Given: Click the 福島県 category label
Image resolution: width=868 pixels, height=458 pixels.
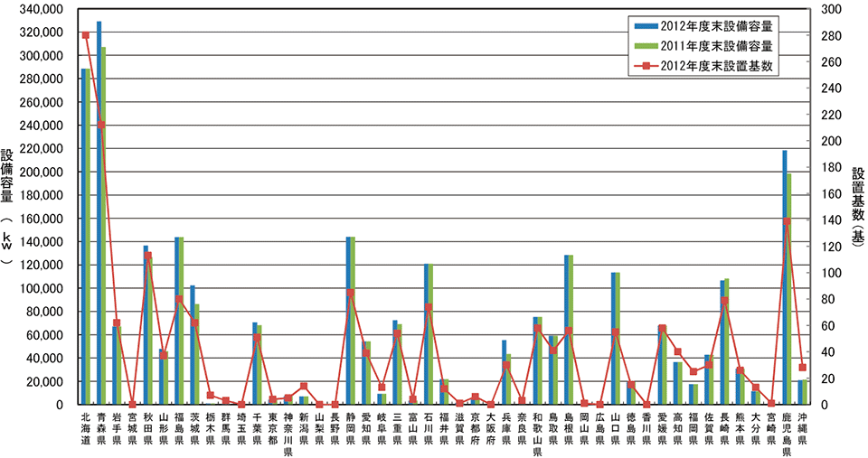Looking at the screenshot, I should (x=179, y=427).
